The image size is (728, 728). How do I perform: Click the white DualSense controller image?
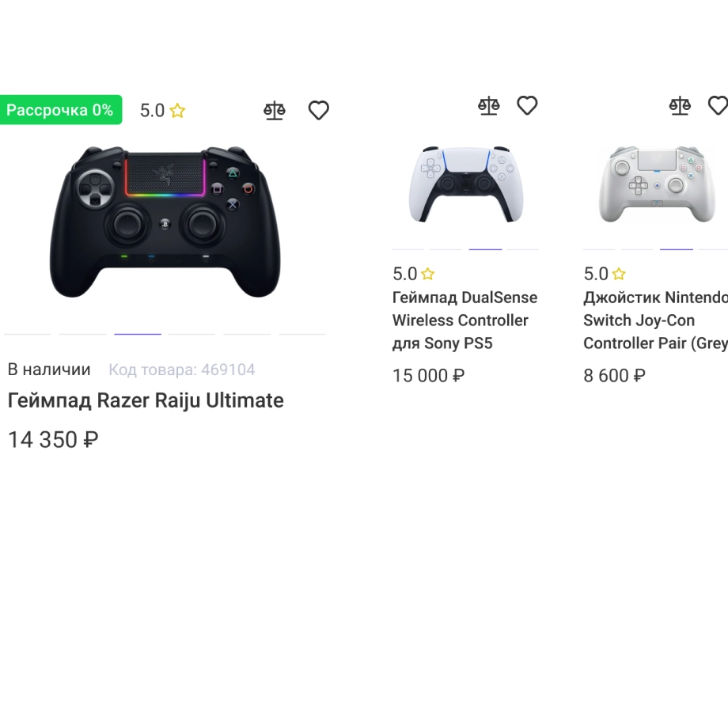(x=465, y=184)
